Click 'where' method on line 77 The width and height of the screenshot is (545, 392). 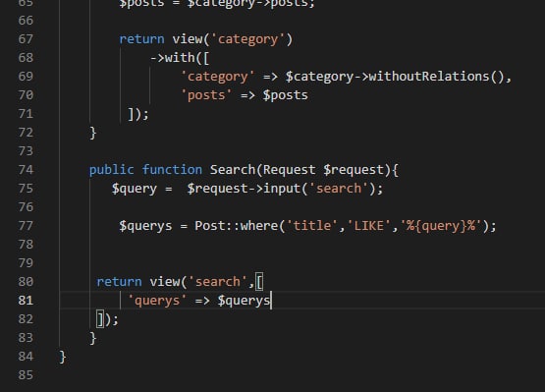[259, 226]
